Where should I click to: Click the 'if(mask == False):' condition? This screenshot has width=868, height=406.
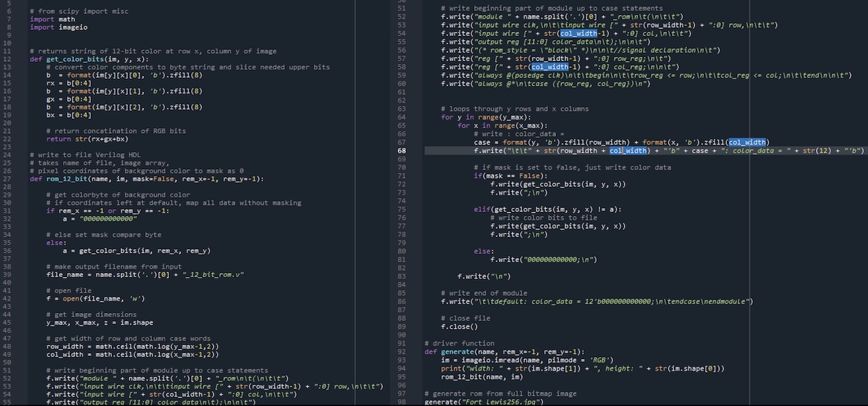tap(511, 177)
